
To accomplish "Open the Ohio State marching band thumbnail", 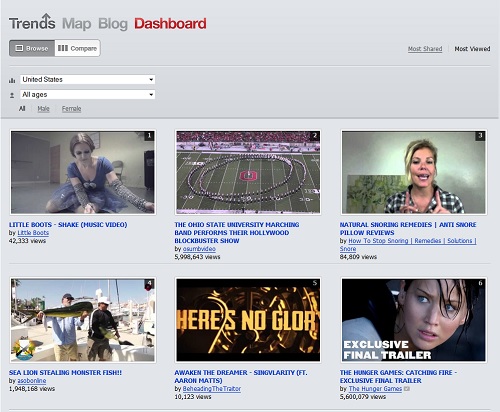I will coord(248,172).
